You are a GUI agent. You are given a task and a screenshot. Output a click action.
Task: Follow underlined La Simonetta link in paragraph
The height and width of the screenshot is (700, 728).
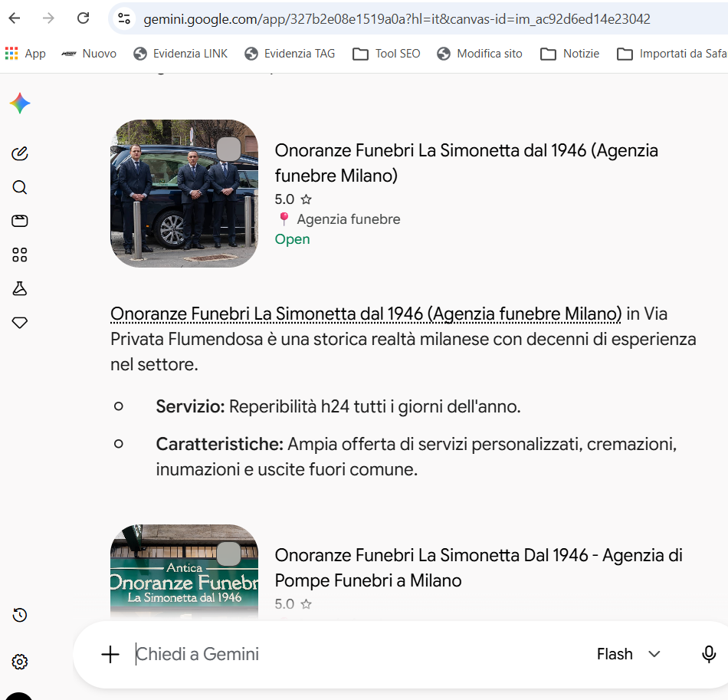point(366,314)
